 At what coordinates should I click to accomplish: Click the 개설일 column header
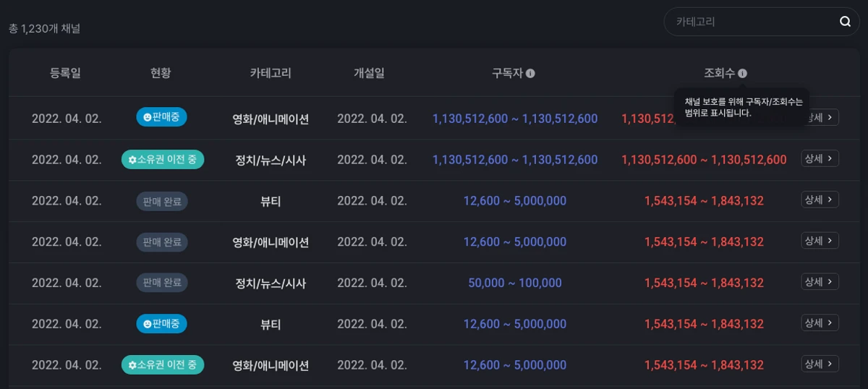point(369,73)
